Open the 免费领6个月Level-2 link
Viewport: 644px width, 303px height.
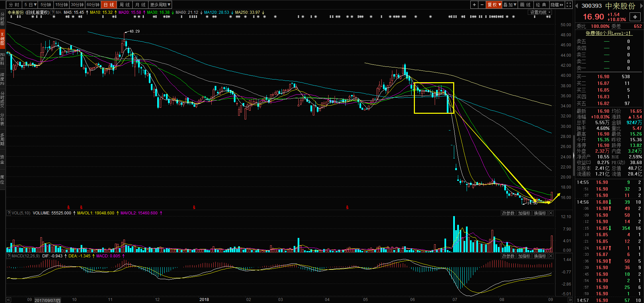click(x=608, y=33)
